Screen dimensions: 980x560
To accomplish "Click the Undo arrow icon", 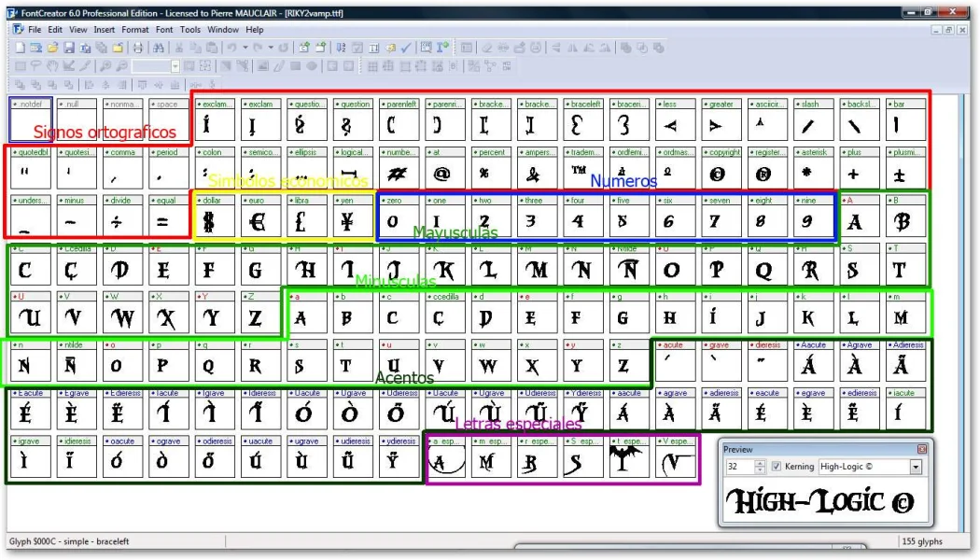I will tap(231, 49).
